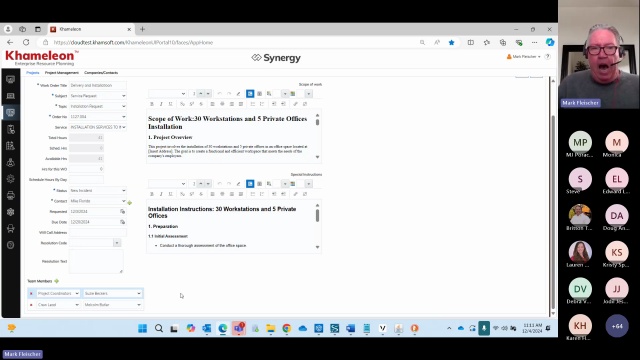The width and height of the screenshot is (640, 360).
Task: Insert hyperlink in the Special Instructions editor
Action: click(x=296, y=194)
